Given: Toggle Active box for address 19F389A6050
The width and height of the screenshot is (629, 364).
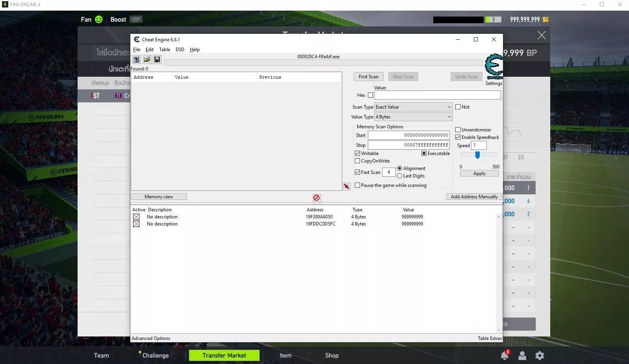Looking at the screenshot, I should [136, 217].
